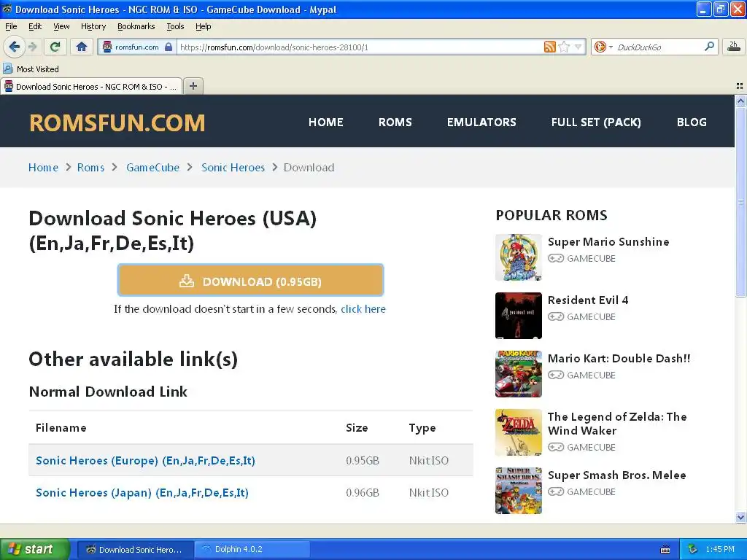Open the Super Mario Sunshine title link
This screenshot has width=747, height=560.
608,242
